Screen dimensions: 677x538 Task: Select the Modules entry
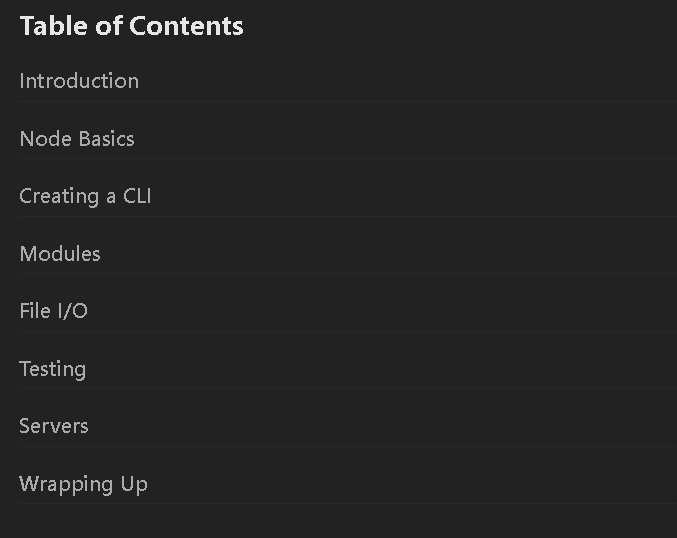[x=60, y=254]
